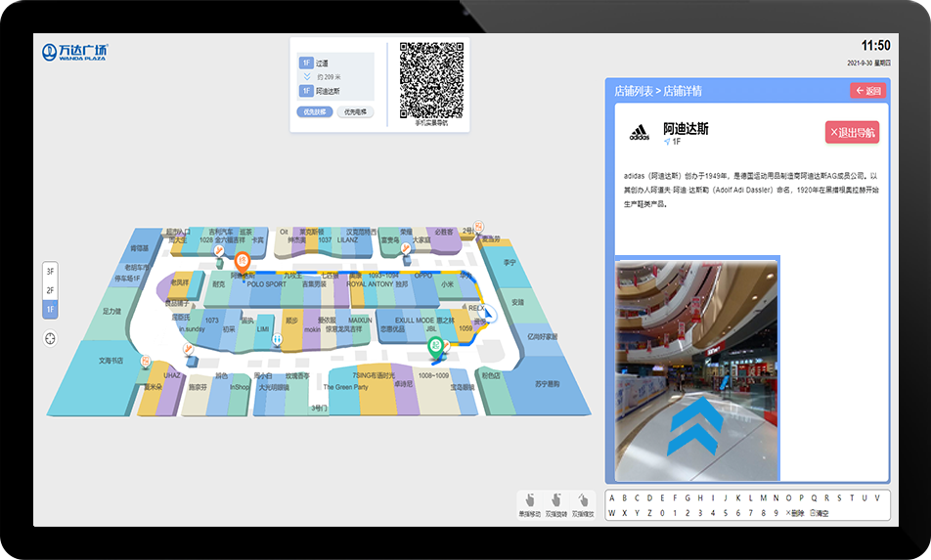The height and width of the screenshot is (560, 931).
Task: Click the red back button in panel header
Action: click(x=867, y=91)
